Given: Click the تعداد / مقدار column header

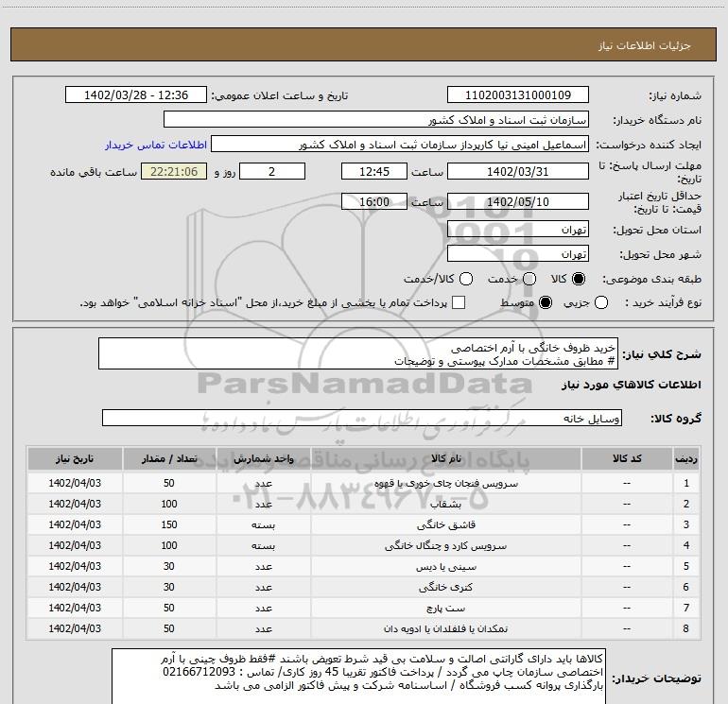Looking at the screenshot, I should (x=169, y=459).
